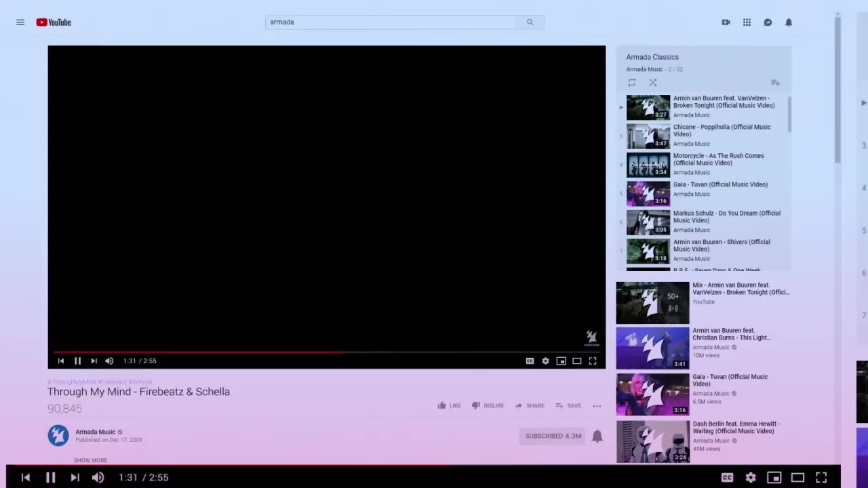The height and width of the screenshot is (488, 868).
Task: Play "Motorcycle - As The Rush Comes" playlist thumbnail
Action: tap(648, 165)
